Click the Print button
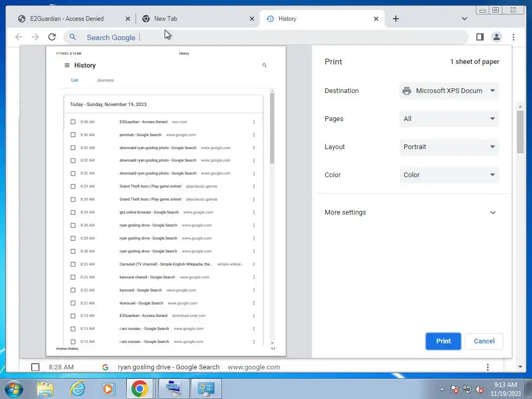The height and width of the screenshot is (399, 532). point(443,341)
